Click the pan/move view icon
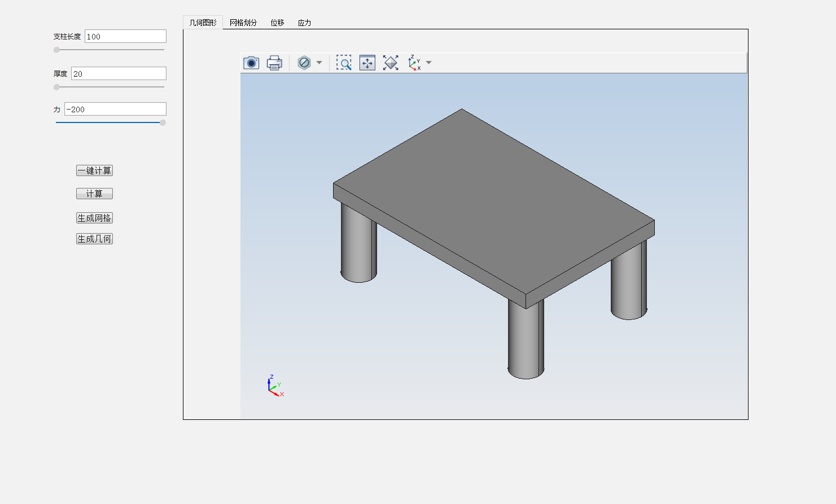 [x=367, y=63]
